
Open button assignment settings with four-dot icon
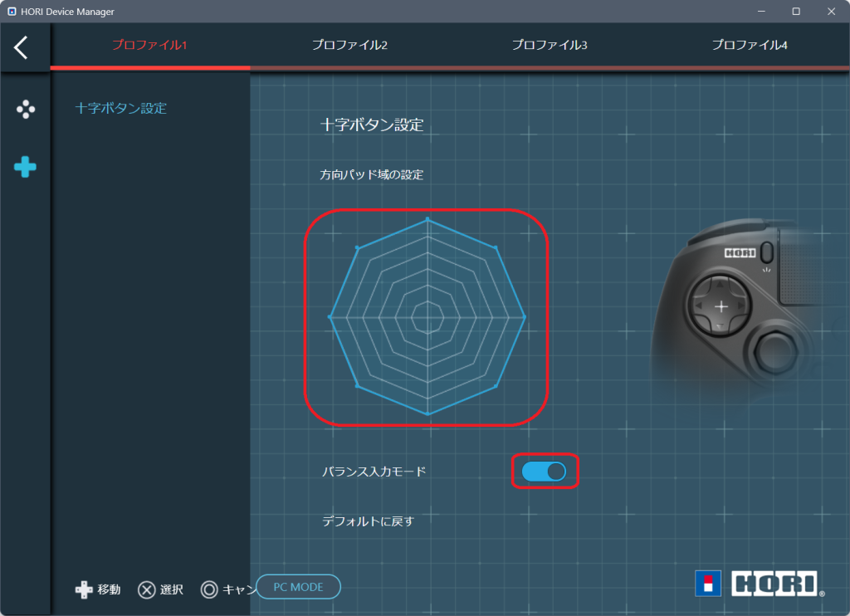[26, 109]
